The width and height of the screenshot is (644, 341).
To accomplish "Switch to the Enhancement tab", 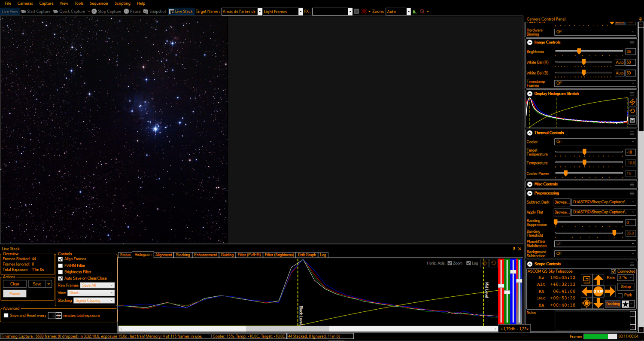I will pyautogui.click(x=206, y=255).
